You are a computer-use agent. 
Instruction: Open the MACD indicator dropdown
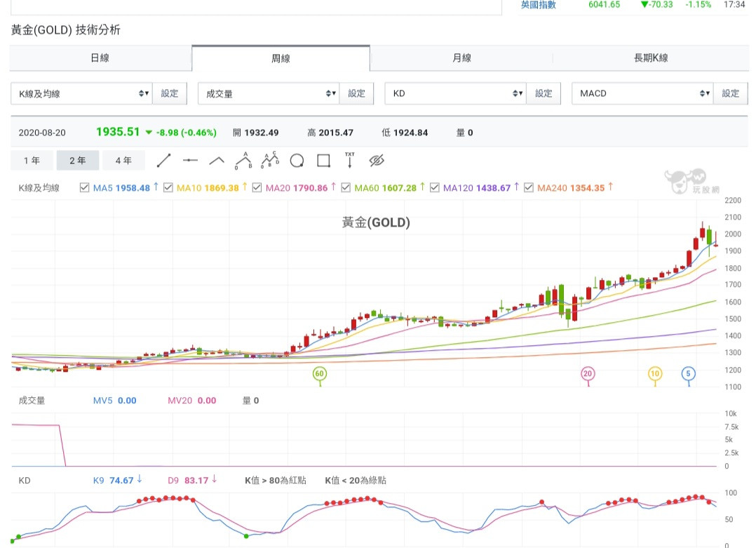point(642,93)
